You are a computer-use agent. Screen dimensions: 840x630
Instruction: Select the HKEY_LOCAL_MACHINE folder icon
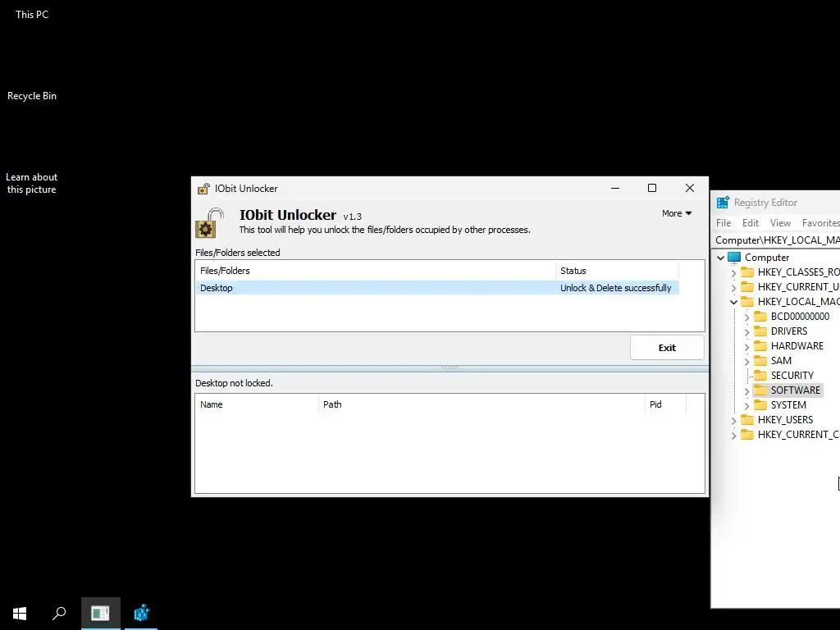747,302
